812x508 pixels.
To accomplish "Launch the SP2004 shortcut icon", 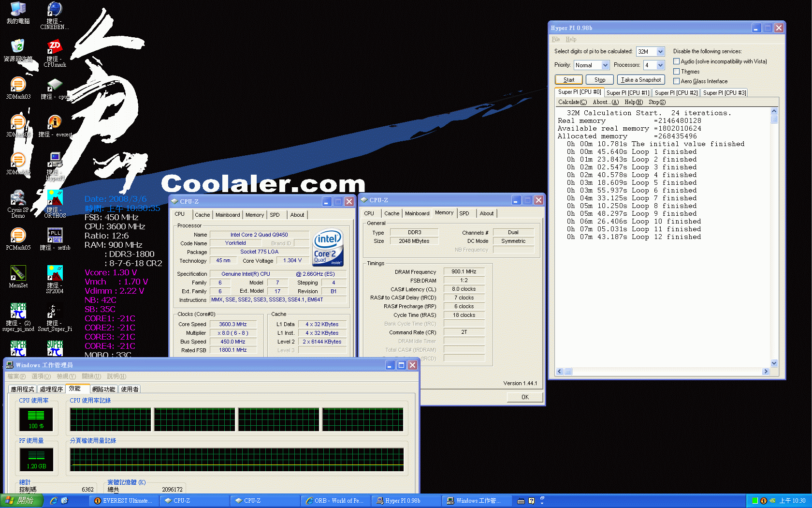I will click(55, 280).
